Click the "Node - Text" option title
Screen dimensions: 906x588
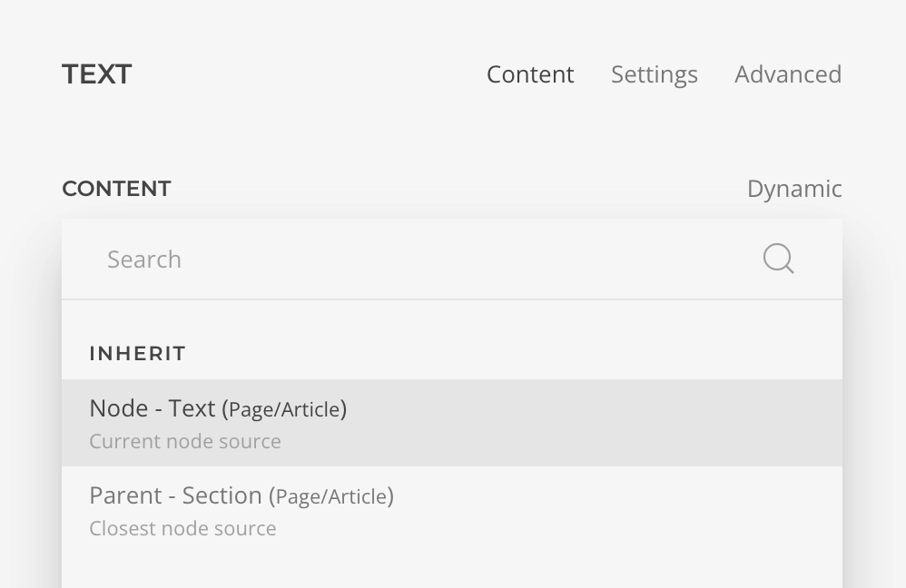pos(152,409)
